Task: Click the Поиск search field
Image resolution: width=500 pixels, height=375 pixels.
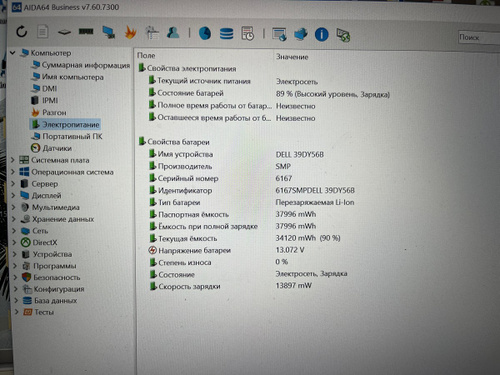Action: (479, 38)
